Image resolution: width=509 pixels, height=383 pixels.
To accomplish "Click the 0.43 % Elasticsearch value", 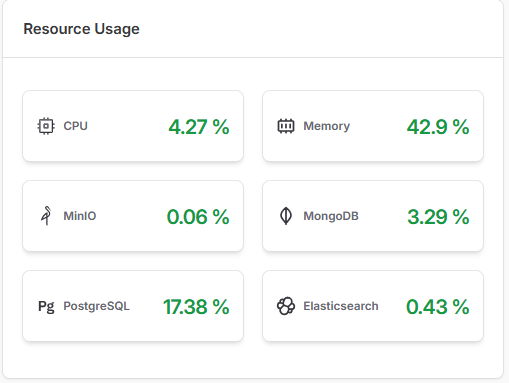I will [438, 307].
